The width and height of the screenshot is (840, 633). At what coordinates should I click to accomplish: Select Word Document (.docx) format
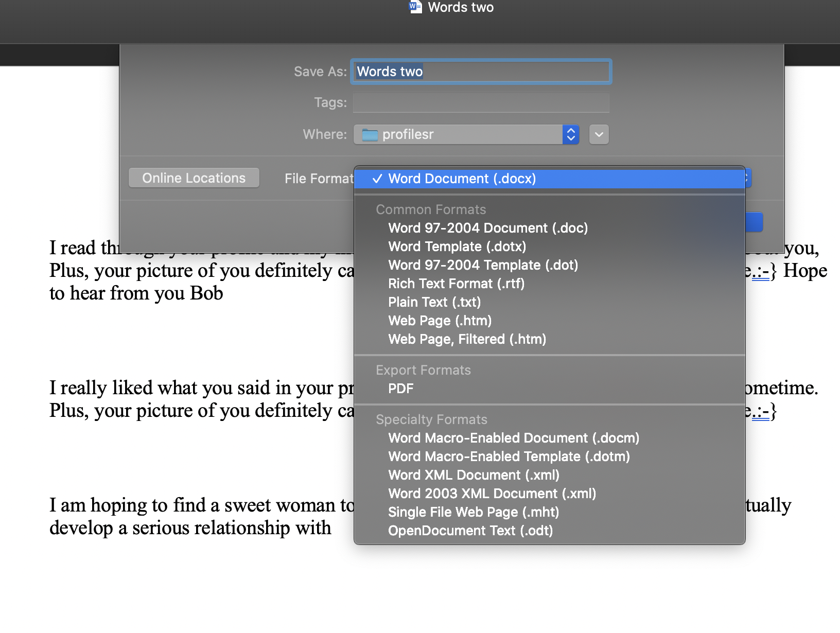point(550,179)
